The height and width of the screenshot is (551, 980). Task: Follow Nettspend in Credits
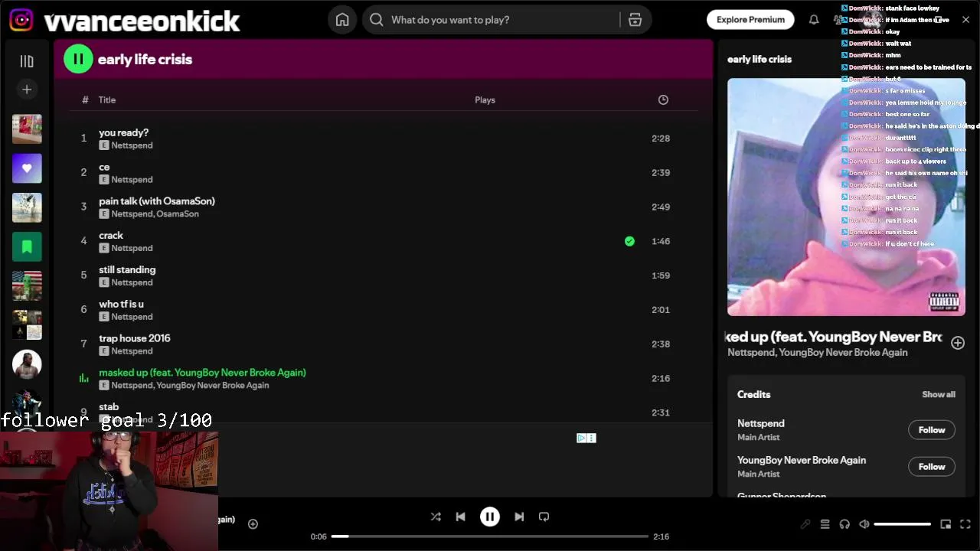click(932, 430)
